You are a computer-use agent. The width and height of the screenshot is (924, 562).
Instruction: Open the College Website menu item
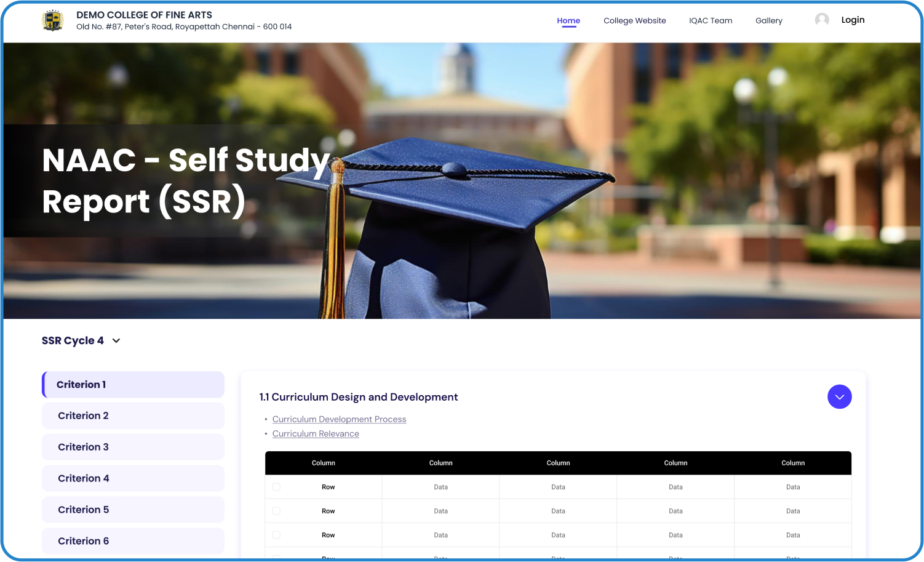[x=634, y=20]
